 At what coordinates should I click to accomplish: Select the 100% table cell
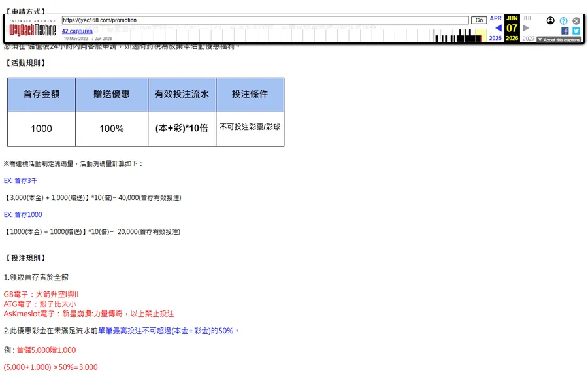click(x=112, y=129)
